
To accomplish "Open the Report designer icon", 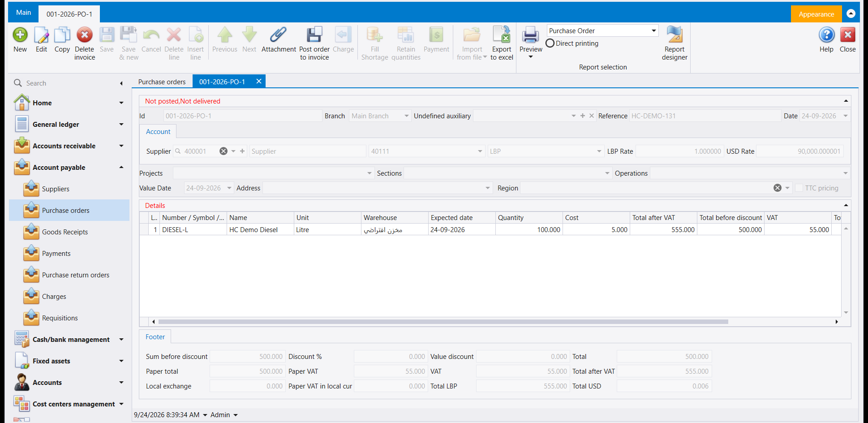I will tap(675, 35).
